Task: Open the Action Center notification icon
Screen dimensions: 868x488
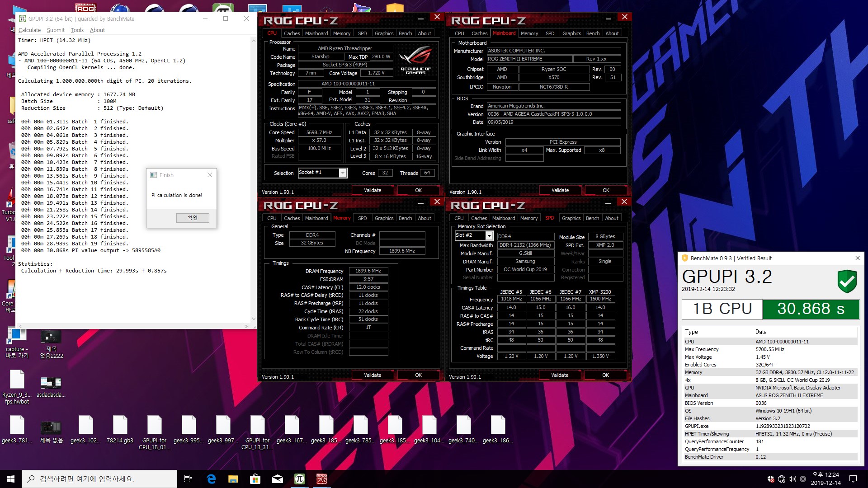Action: click(x=853, y=479)
